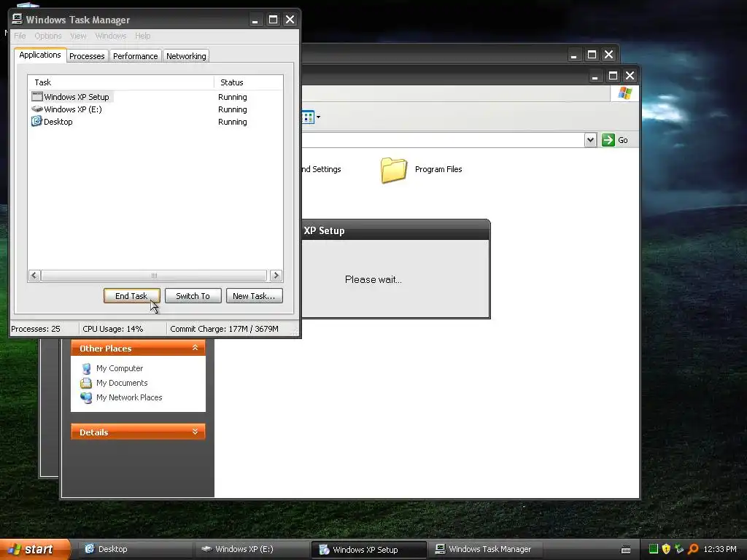Click the green Go arrow button
The width and height of the screenshot is (747, 560).
pos(608,140)
